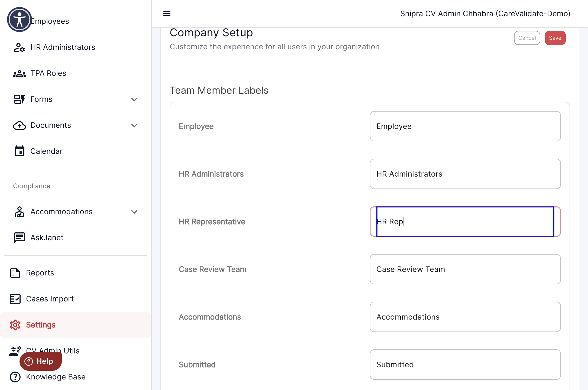Focus the Case Review Team input
Image resolution: width=588 pixels, height=390 pixels.
coord(465,269)
